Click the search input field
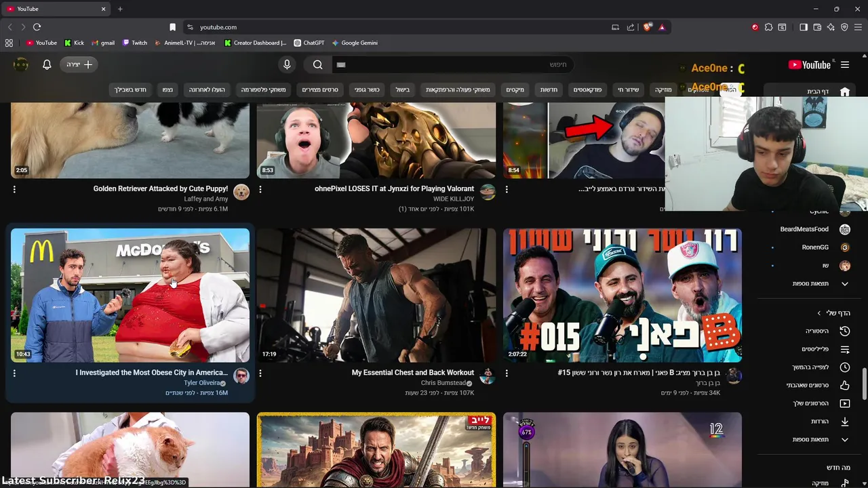Viewport: 868px width, 488px height. pyautogui.click(x=453, y=64)
